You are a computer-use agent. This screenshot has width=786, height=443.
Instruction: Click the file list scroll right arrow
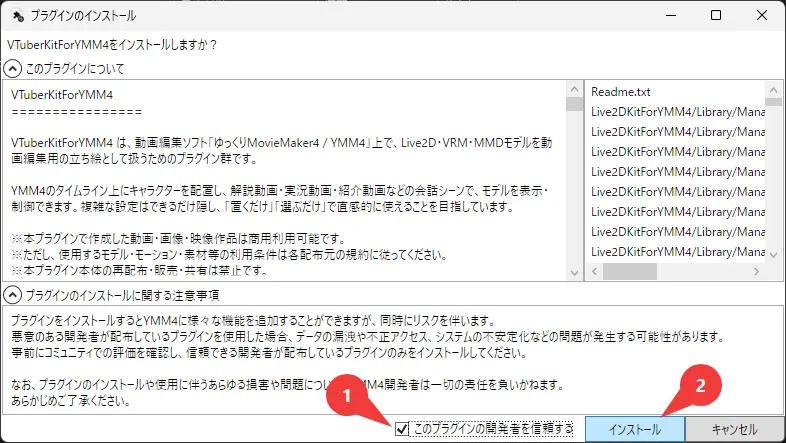pyautogui.click(x=756, y=272)
